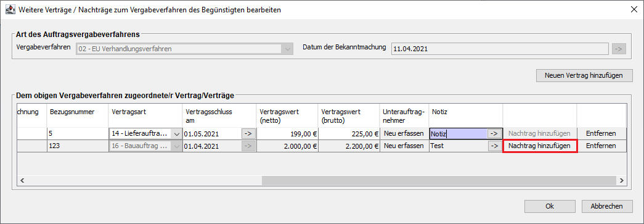Click Nachtrag hinzufügen in row 5

pos(539,133)
